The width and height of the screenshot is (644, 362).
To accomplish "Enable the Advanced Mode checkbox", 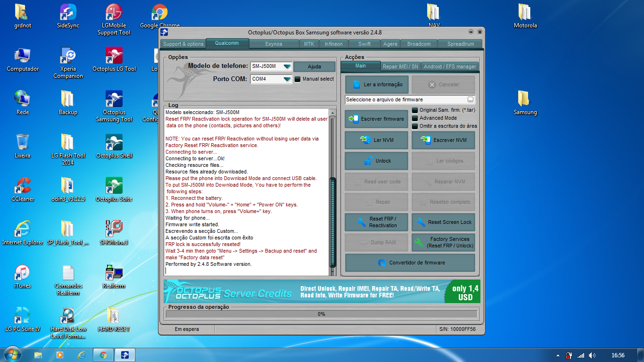I will [x=415, y=118].
